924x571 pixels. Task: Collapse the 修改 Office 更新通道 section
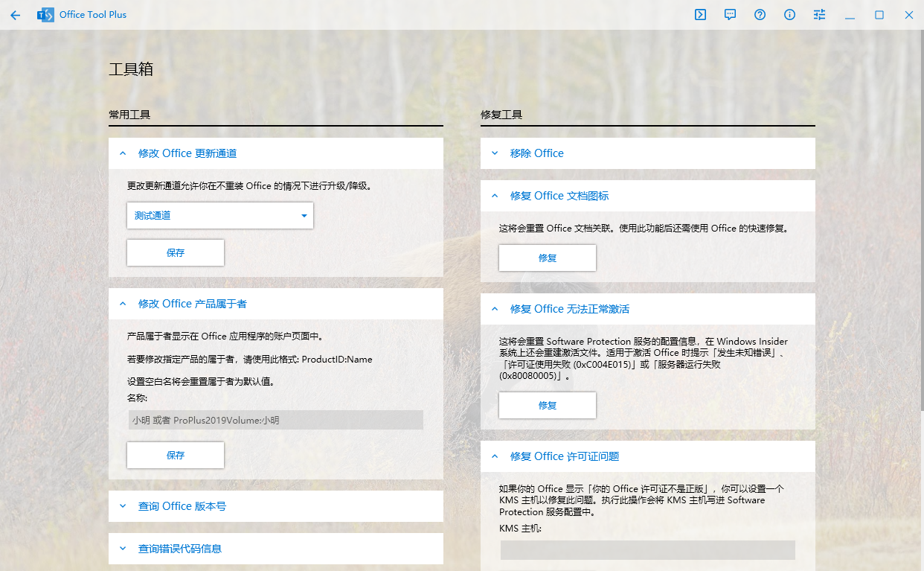point(123,153)
